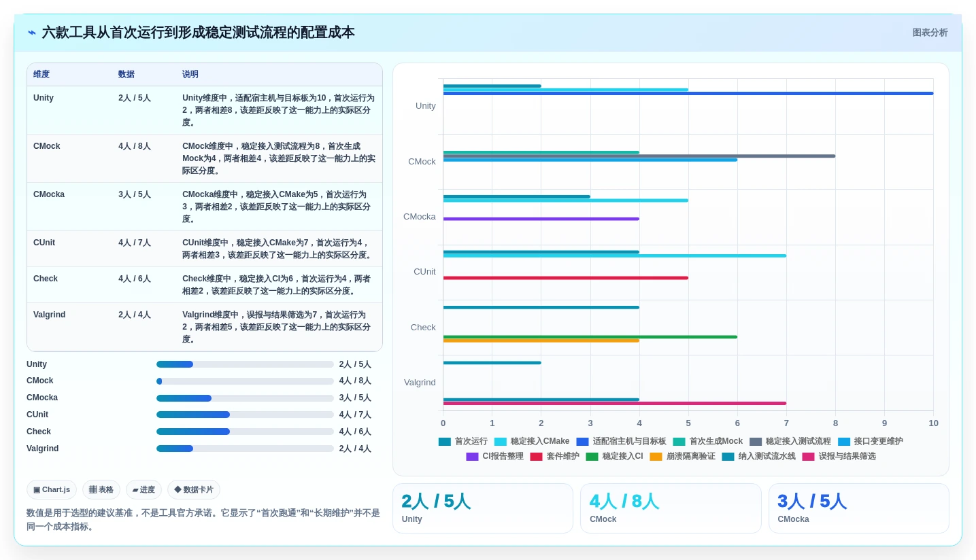
Task: Toggle the 稳定接入CMake legend item
Action: point(532,442)
